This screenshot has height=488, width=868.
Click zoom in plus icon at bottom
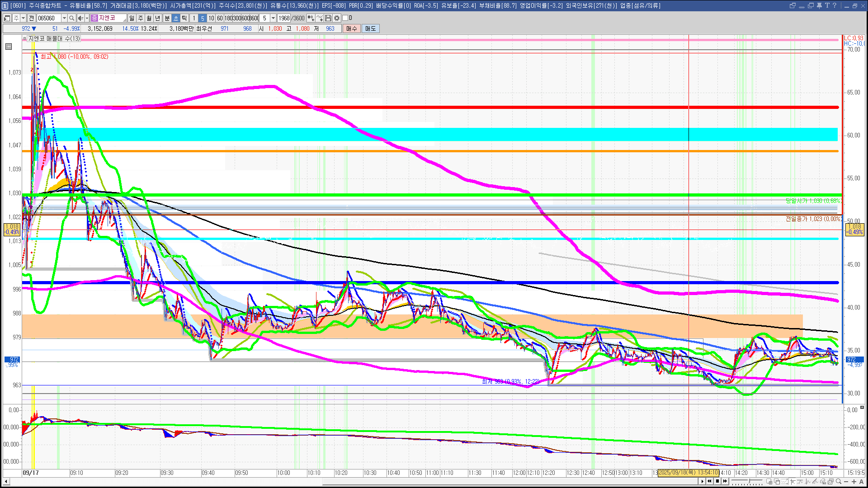pyautogui.click(x=854, y=482)
